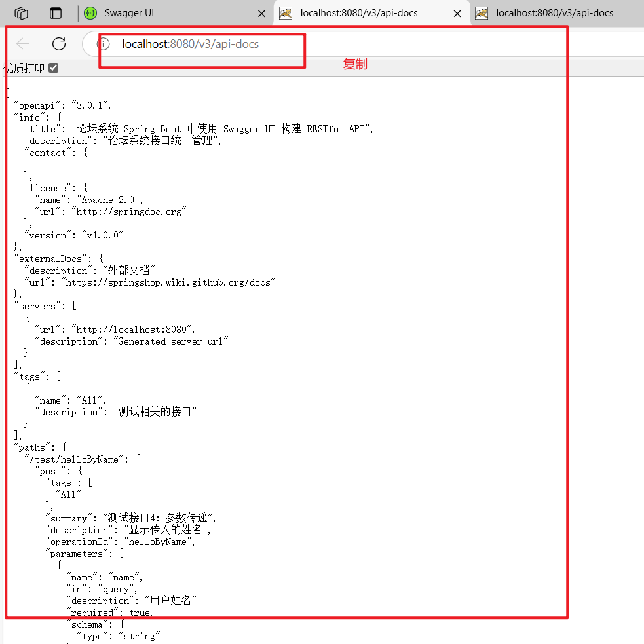Click the "license" key line
This screenshot has width=644, height=644.
[56, 187]
